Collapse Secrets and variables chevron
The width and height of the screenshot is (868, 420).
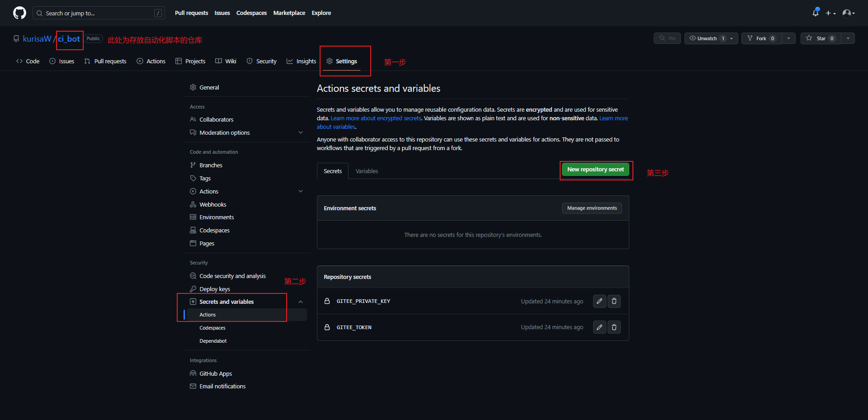pyautogui.click(x=301, y=302)
